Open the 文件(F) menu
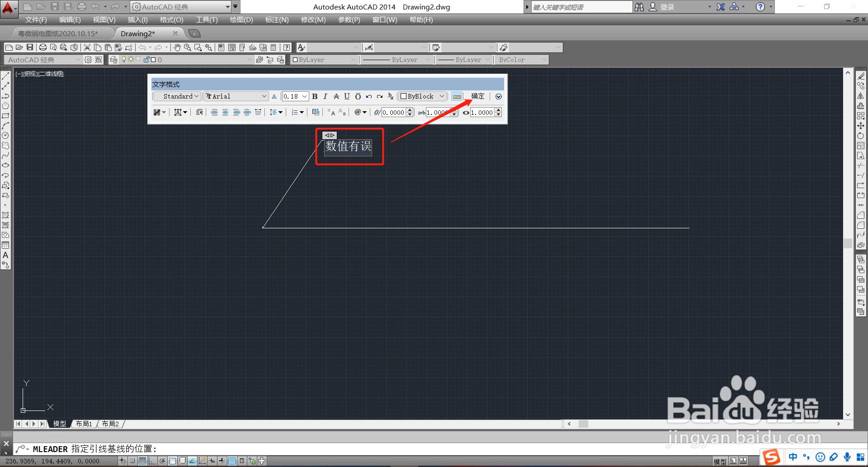The width and height of the screenshot is (868, 467). click(x=36, y=20)
